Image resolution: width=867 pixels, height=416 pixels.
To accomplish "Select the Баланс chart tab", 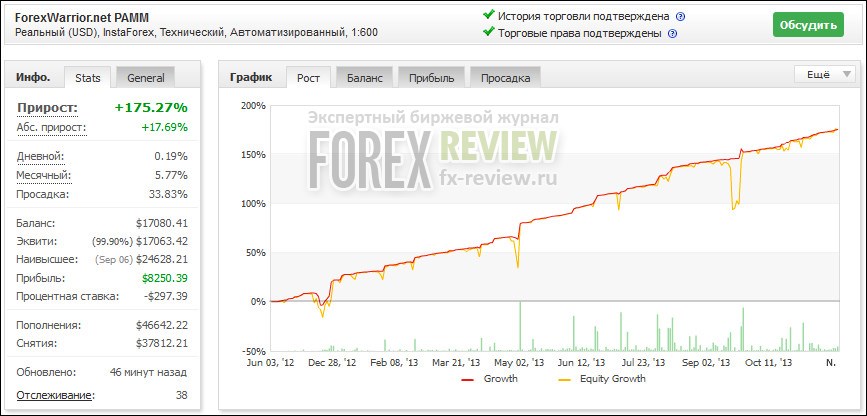I will [364, 78].
